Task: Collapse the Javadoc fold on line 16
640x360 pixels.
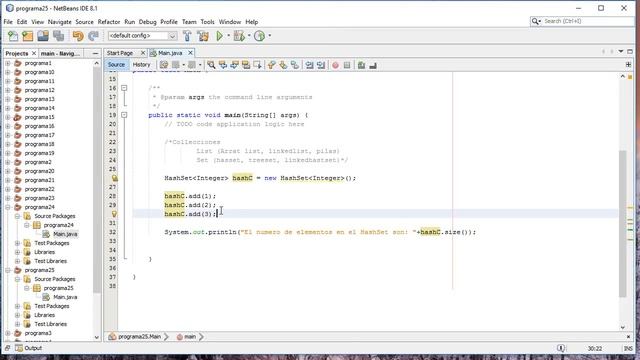Action: coord(124,88)
